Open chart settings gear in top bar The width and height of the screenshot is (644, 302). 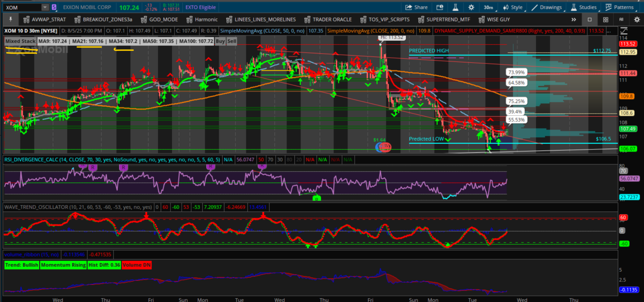tap(471, 7)
